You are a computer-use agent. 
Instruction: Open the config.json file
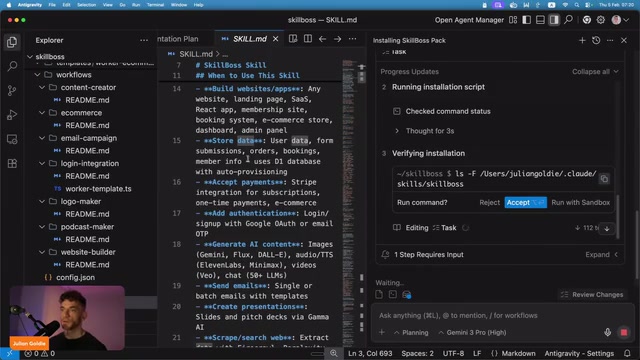click(76, 277)
